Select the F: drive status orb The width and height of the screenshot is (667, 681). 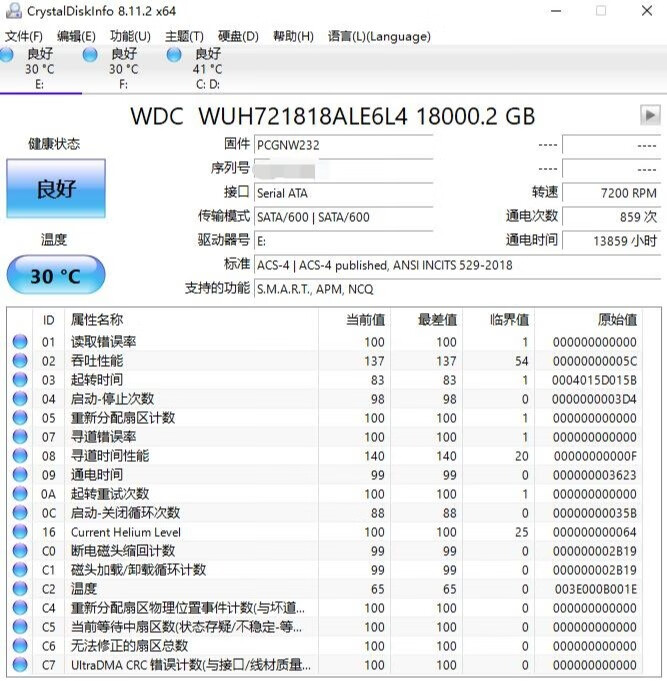[x=90, y=56]
